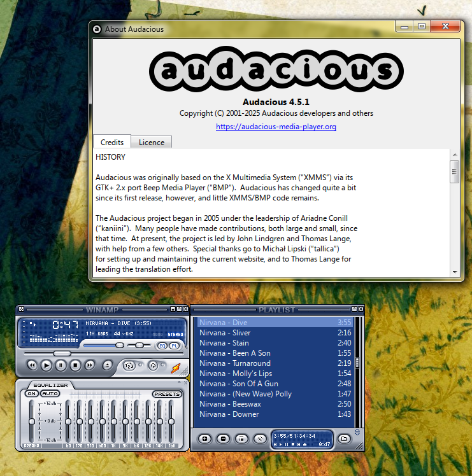Pause playback in the Winamp player
The image size is (472, 476).
pos(61,365)
